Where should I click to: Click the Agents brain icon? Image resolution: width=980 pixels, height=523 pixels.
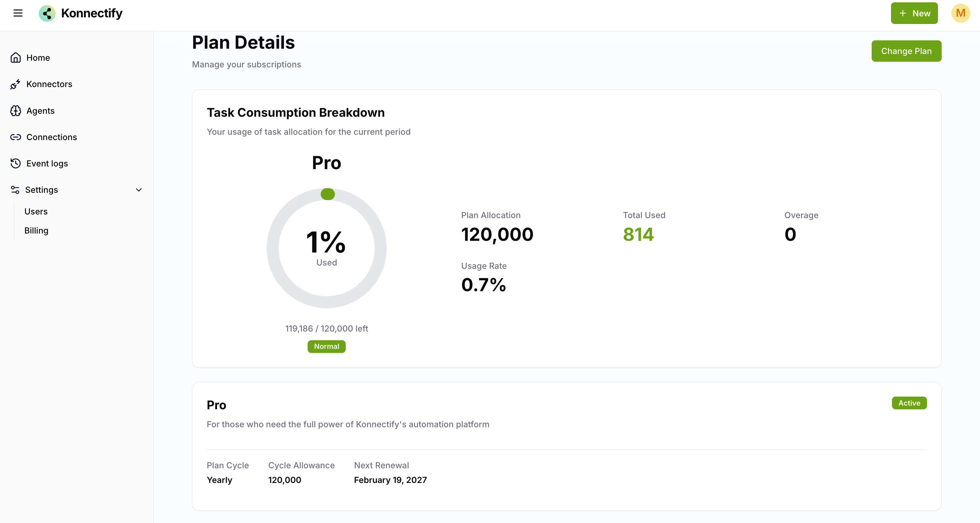pos(16,111)
